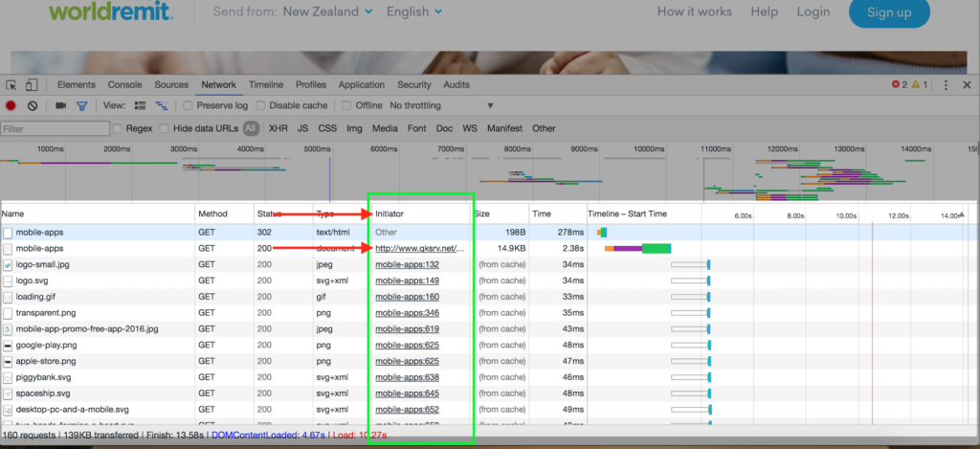Toggle the filter funnel icon
The height and width of the screenshot is (449, 980).
pos(82,105)
